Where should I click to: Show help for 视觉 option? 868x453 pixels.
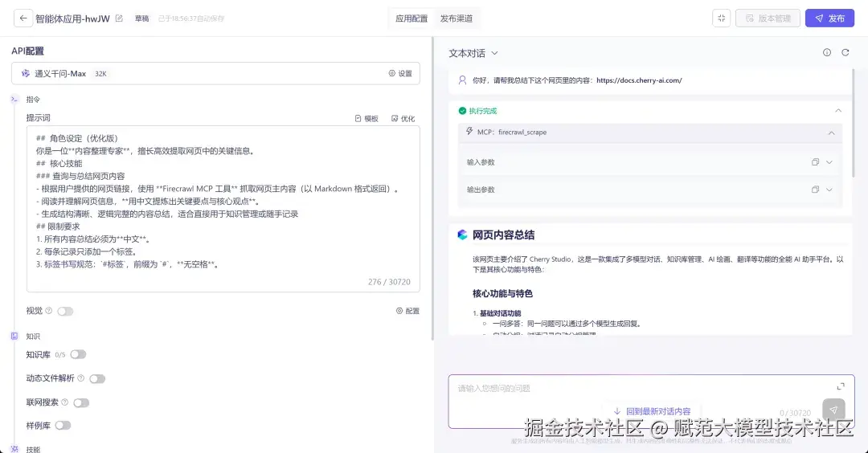49,311
